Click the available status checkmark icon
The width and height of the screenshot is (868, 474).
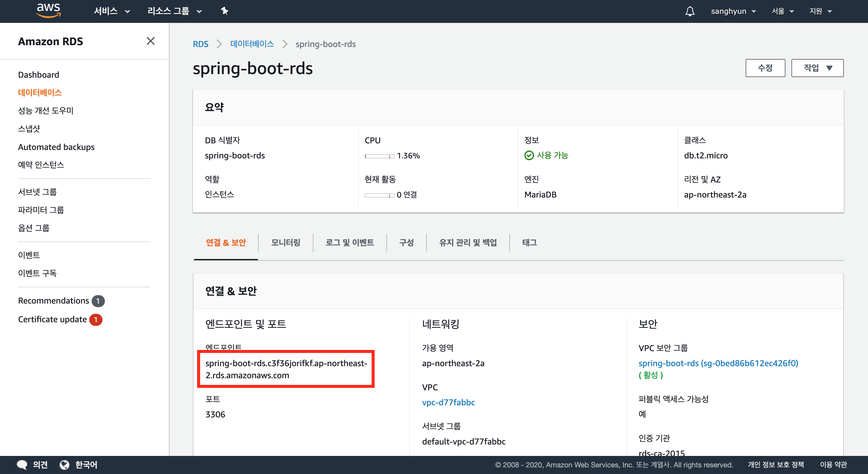529,155
